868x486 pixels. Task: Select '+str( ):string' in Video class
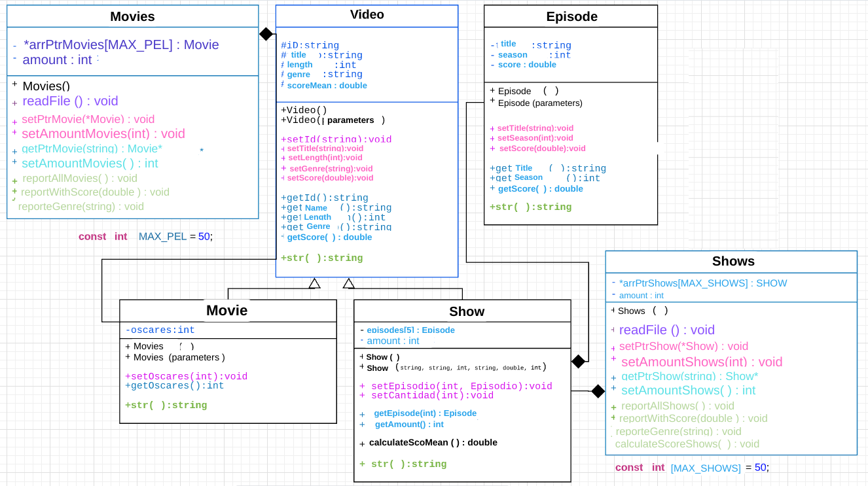coord(321,258)
